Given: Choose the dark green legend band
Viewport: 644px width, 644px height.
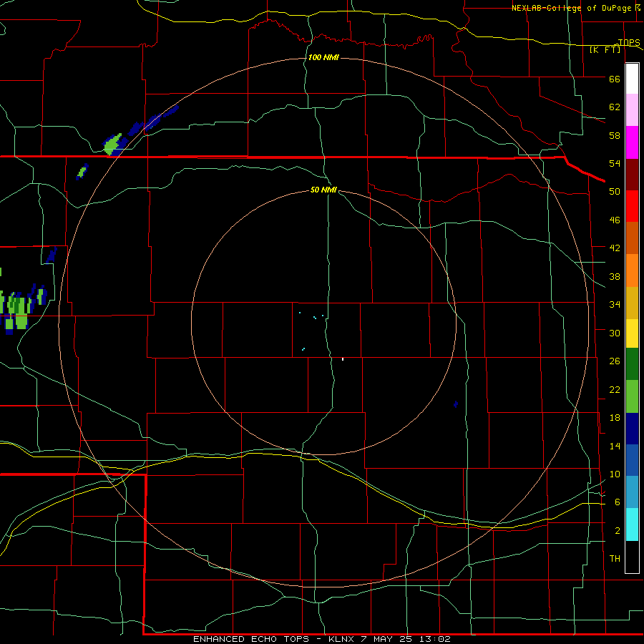Looking at the screenshot, I should click(x=632, y=364).
